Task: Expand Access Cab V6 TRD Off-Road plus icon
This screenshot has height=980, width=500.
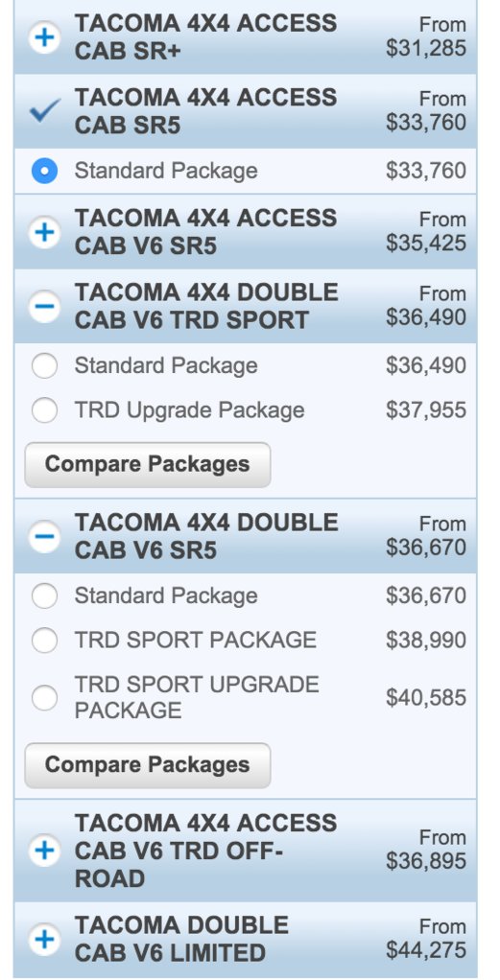Action: pyautogui.click(x=44, y=851)
